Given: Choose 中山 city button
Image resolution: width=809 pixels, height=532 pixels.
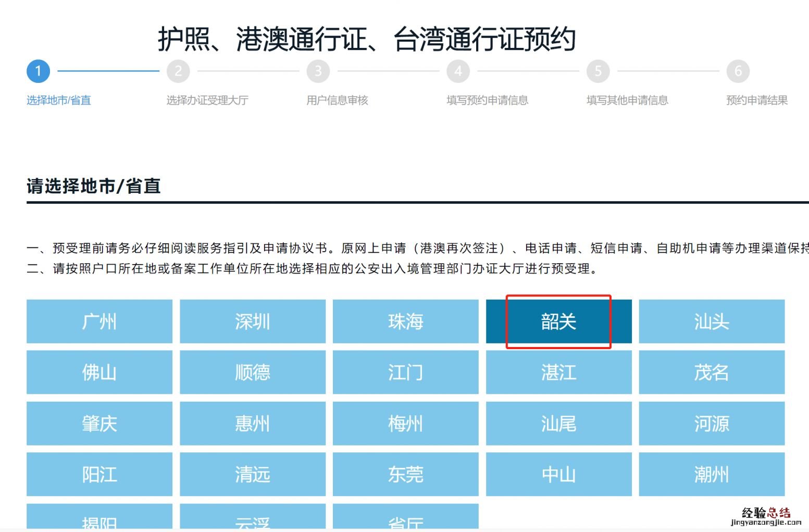Looking at the screenshot, I should click(x=558, y=474).
